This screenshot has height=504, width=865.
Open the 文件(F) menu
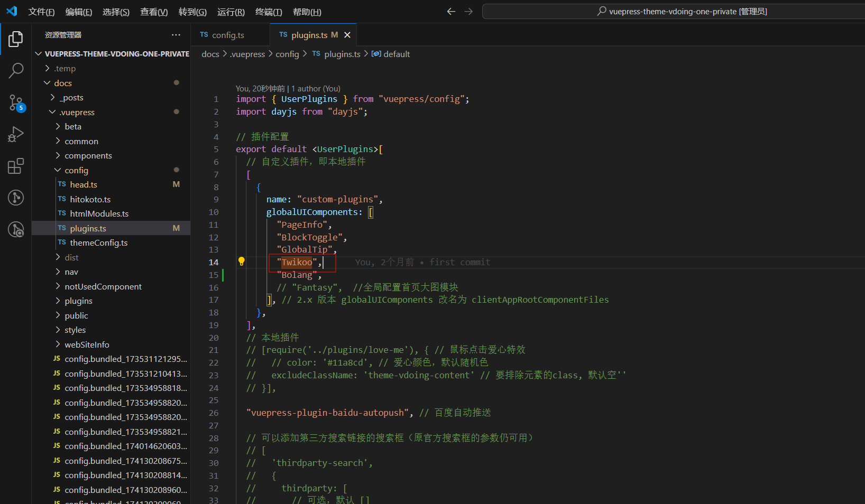click(x=41, y=12)
